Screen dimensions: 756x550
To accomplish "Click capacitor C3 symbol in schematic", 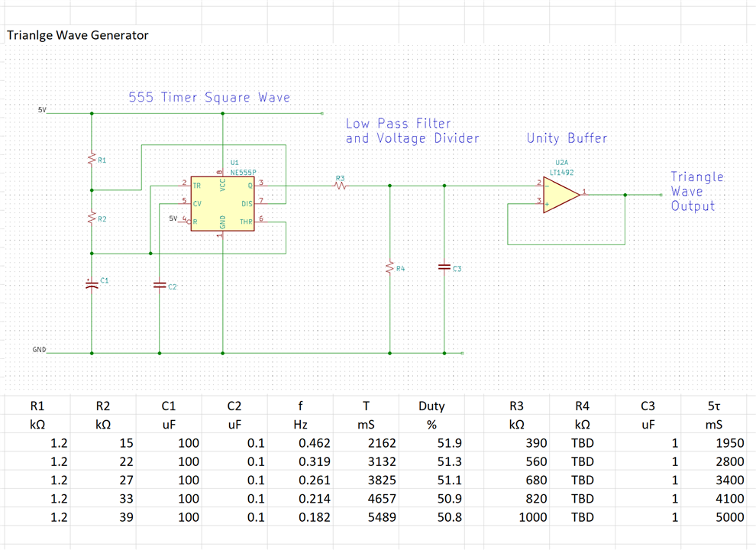I will coord(444,267).
